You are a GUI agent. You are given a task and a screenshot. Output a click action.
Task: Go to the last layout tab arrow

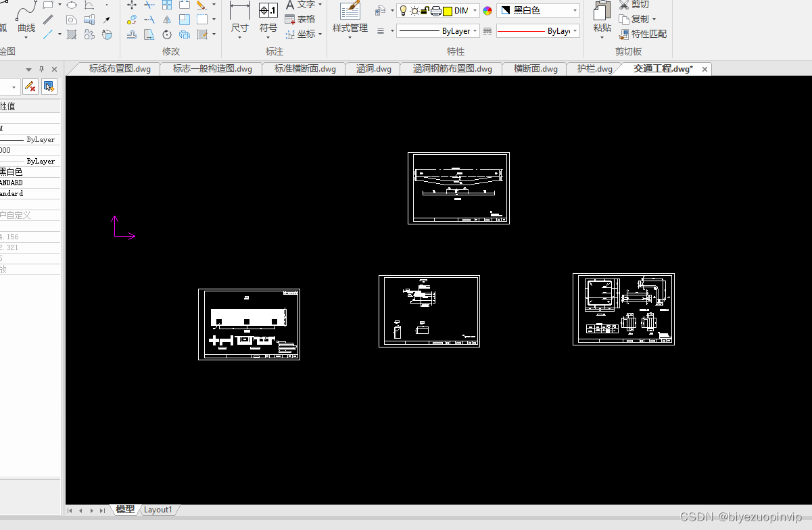(x=102, y=510)
